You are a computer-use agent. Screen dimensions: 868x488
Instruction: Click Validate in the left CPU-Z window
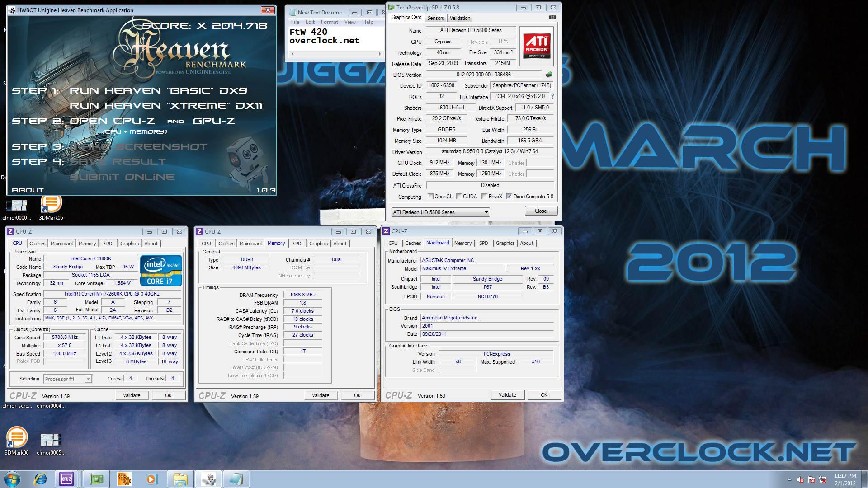tap(132, 395)
